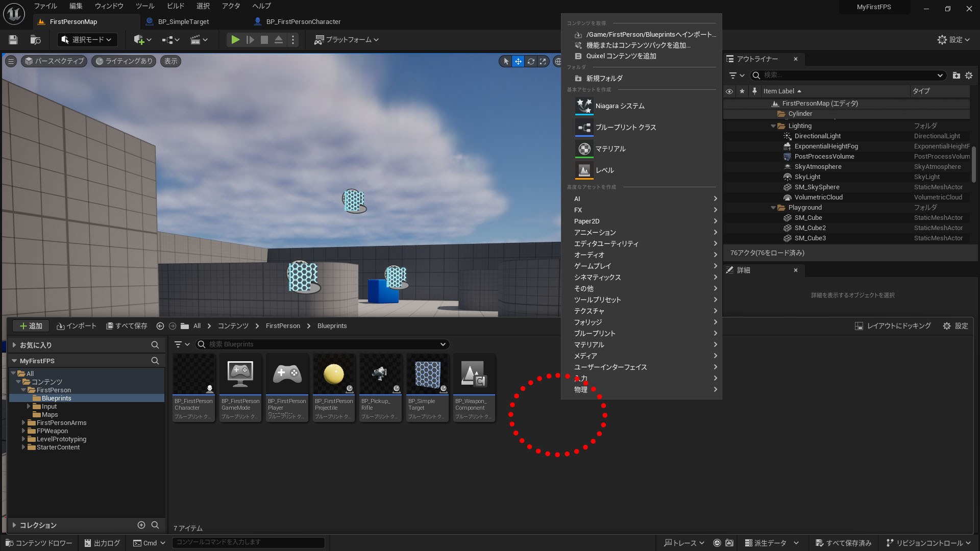Open the content browse icon in toolbar

pyautogui.click(x=35, y=40)
